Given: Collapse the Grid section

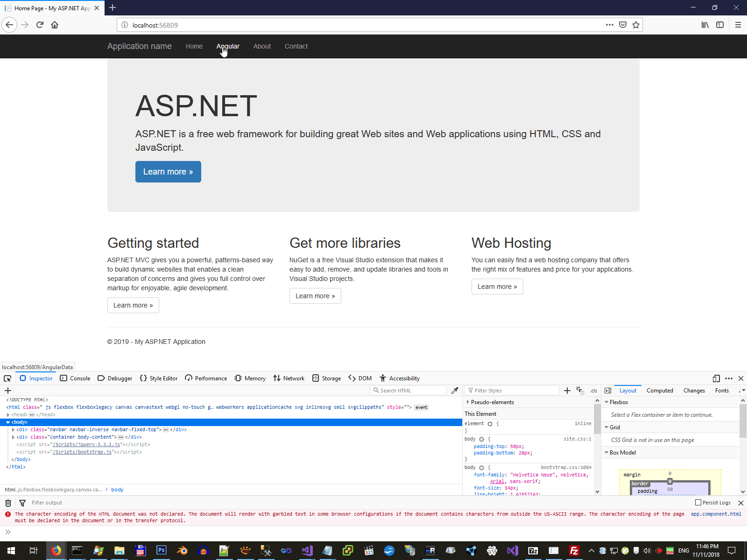Looking at the screenshot, I should coord(606,427).
